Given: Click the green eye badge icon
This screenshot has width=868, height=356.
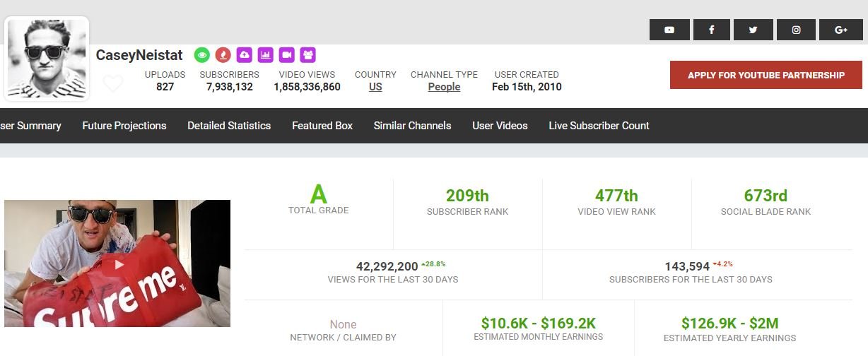Looking at the screenshot, I should pos(202,54).
